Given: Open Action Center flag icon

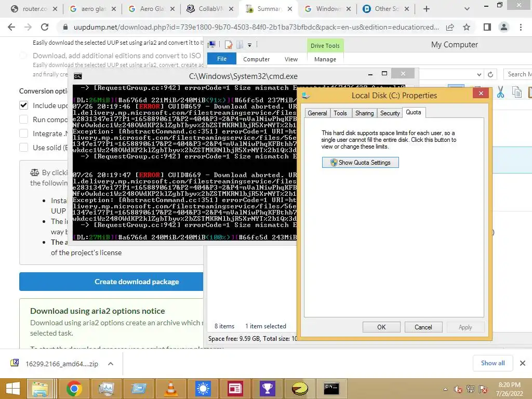Looking at the screenshot, I should (483, 389).
